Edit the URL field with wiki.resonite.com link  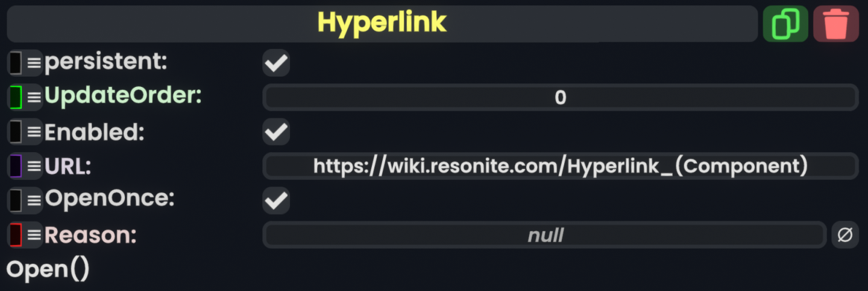tap(561, 166)
